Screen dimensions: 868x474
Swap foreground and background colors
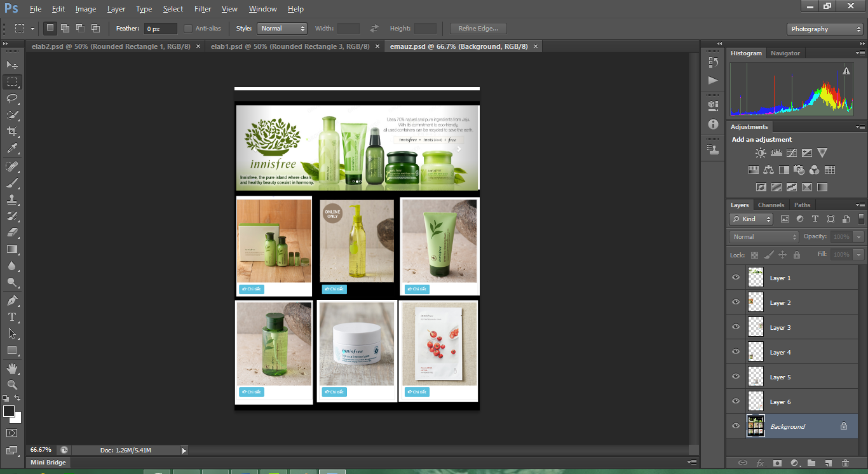[17, 398]
